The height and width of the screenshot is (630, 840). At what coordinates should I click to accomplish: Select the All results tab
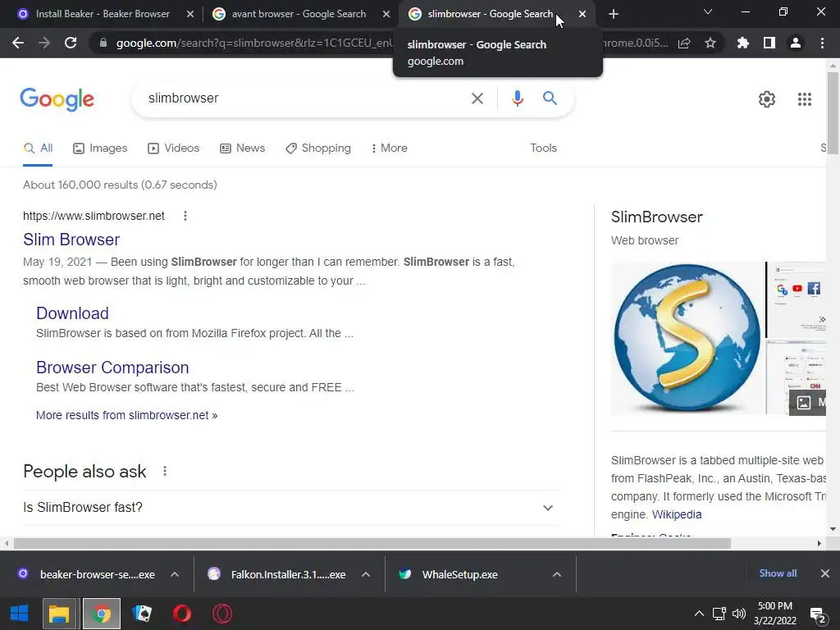38,148
